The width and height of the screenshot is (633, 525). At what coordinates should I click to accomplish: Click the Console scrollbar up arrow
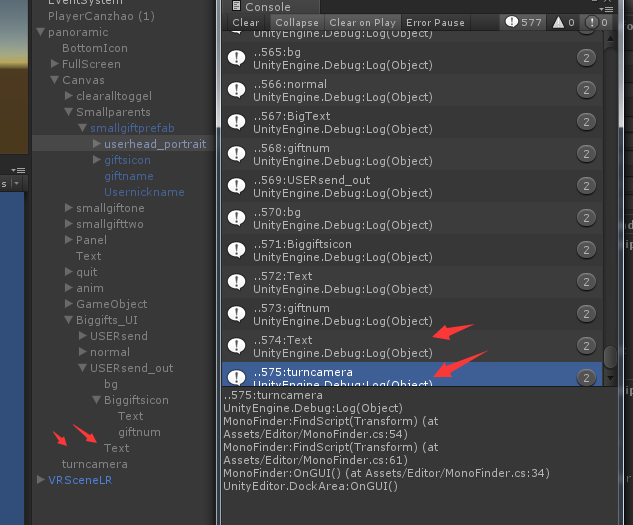pyautogui.click(x=610, y=39)
